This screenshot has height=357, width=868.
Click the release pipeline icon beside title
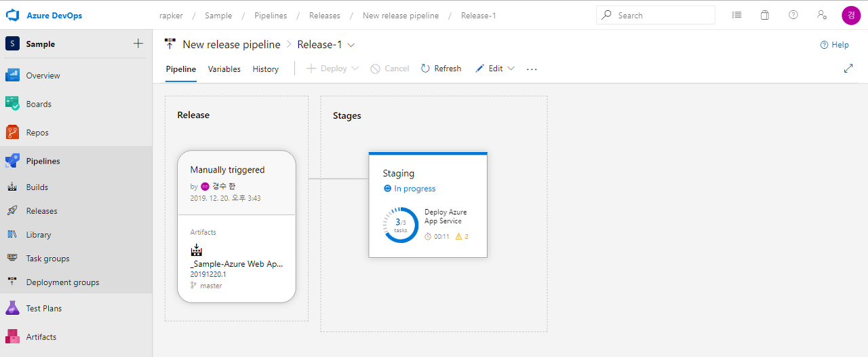(x=171, y=44)
